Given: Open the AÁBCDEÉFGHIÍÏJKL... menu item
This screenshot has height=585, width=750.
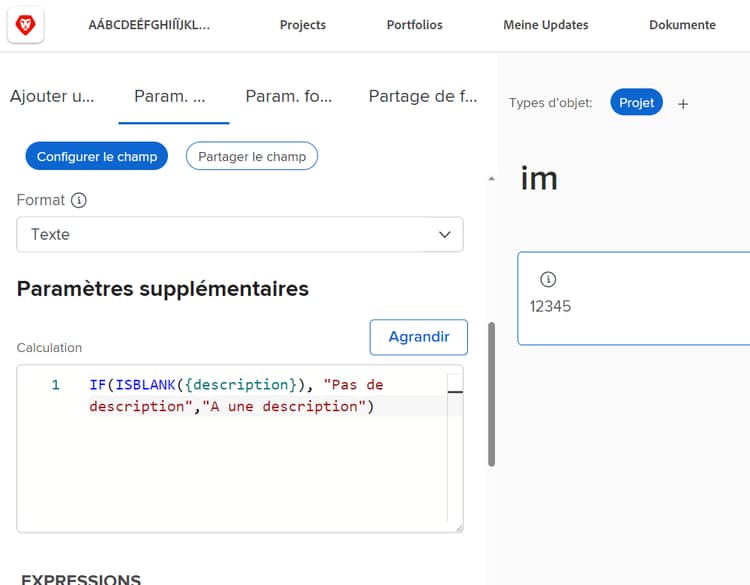Looking at the screenshot, I should [149, 25].
